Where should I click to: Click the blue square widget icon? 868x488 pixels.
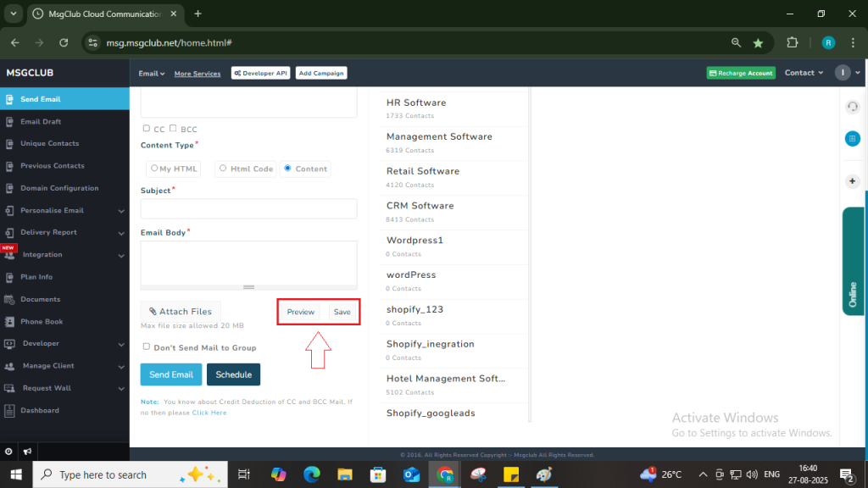(x=853, y=139)
